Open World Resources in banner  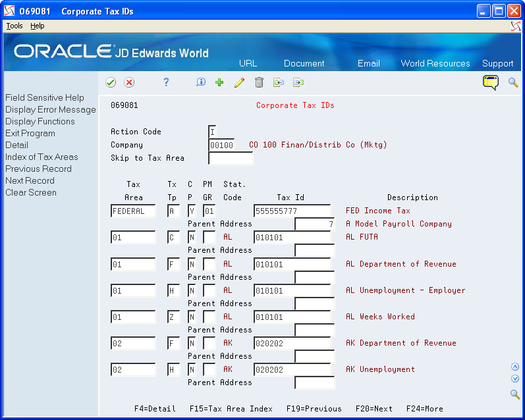point(435,63)
